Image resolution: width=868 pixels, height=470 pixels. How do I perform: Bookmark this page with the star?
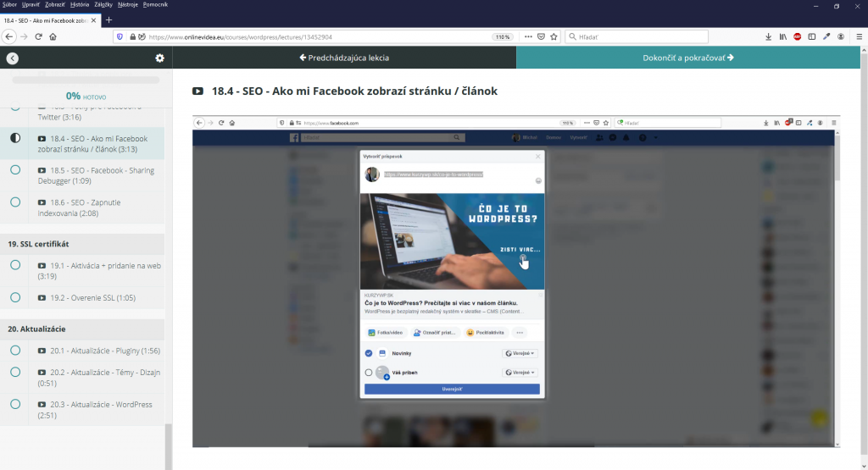pyautogui.click(x=554, y=36)
